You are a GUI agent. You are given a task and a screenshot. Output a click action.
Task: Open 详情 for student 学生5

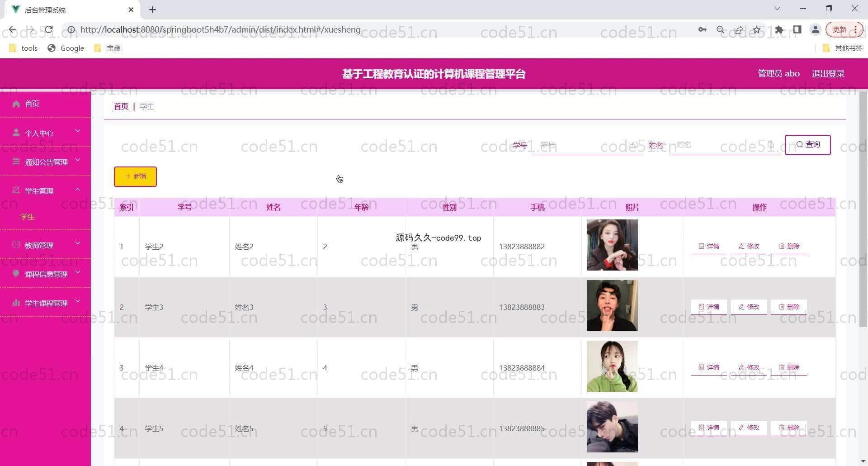[x=708, y=428]
